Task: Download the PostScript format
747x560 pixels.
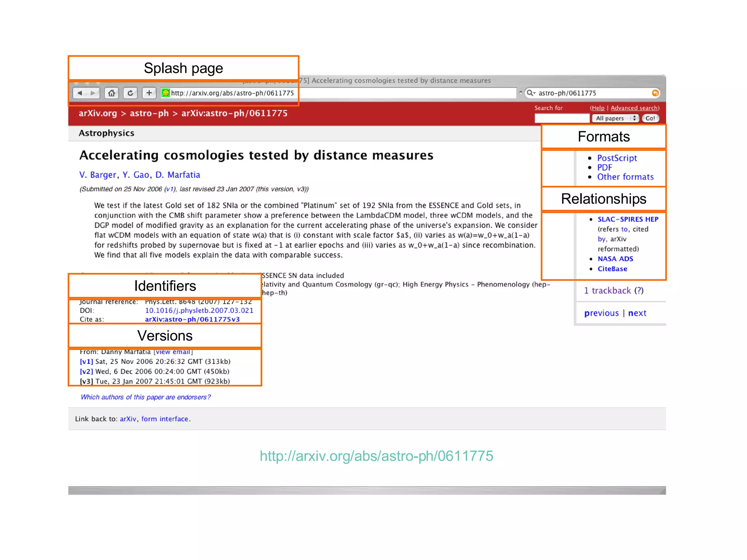Action: (x=617, y=158)
